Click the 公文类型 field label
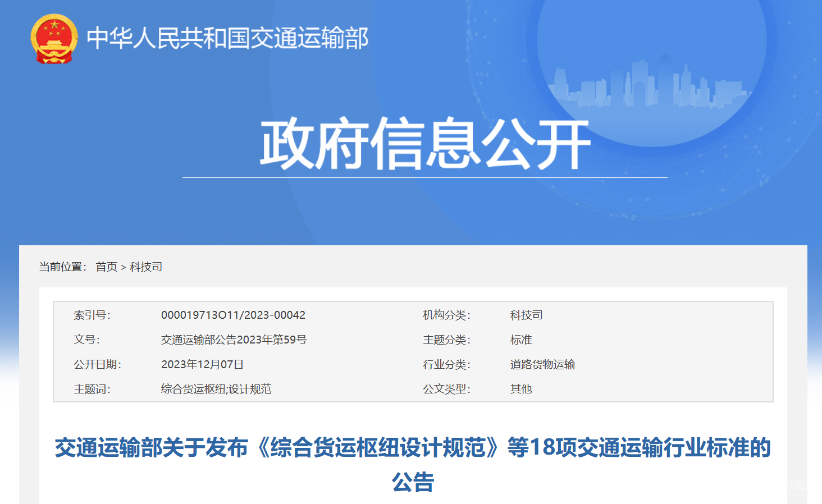 pos(446,389)
